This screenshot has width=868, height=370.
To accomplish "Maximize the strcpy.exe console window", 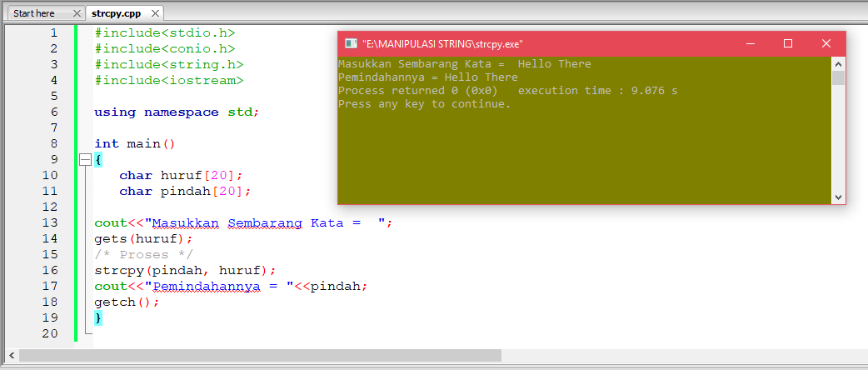I will (x=788, y=44).
